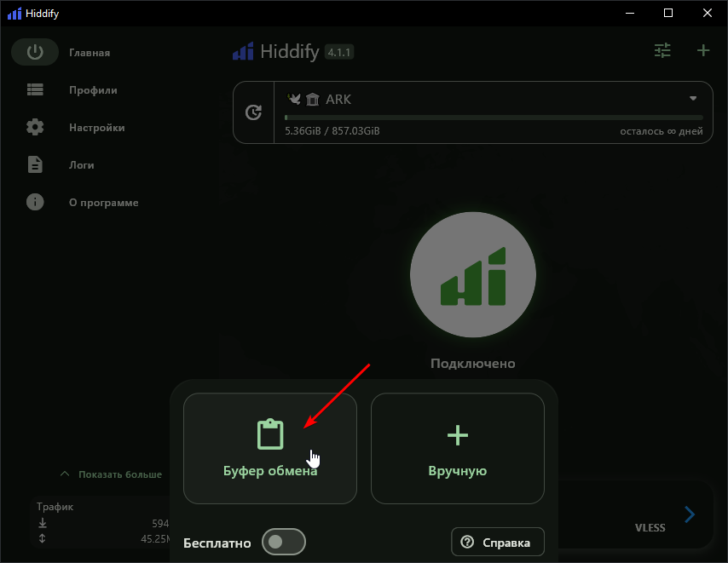Image resolution: width=728 pixels, height=563 pixels.
Task: Click the О программе info icon
Action: click(x=35, y=202)
